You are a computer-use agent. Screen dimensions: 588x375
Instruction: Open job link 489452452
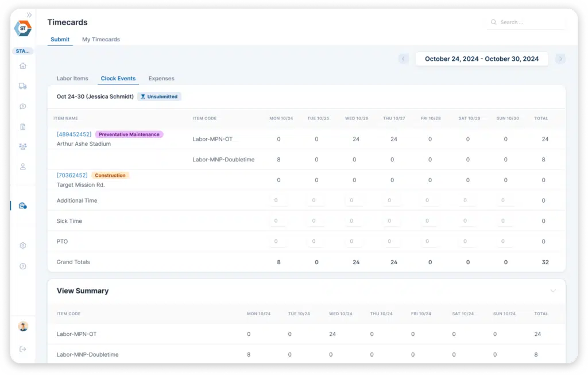[73, 134]
